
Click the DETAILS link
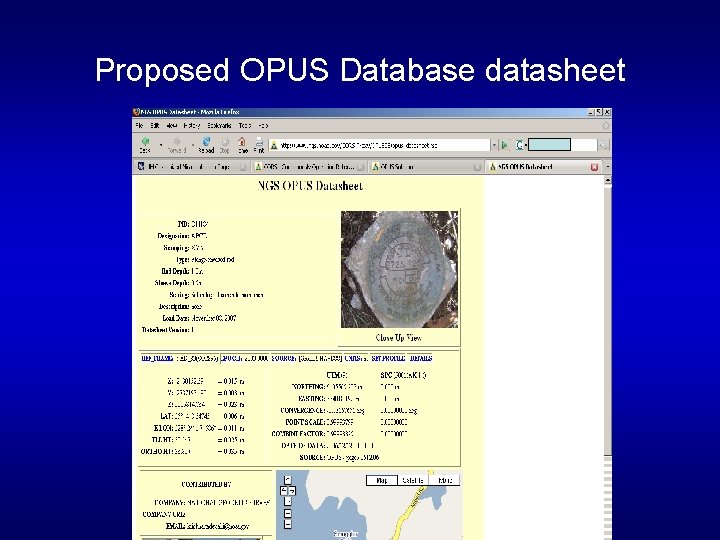421,359
